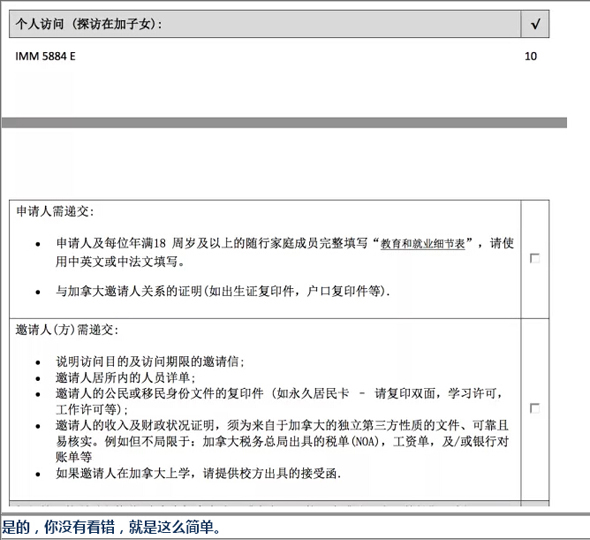590x540 pixels.
Task: Click page number 10
Action: pos(531,56)
